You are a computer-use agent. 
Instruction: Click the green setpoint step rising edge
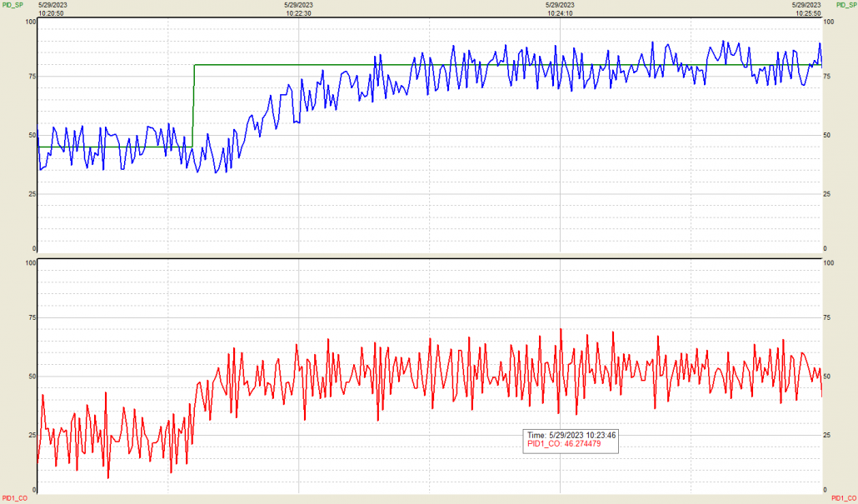194,106
